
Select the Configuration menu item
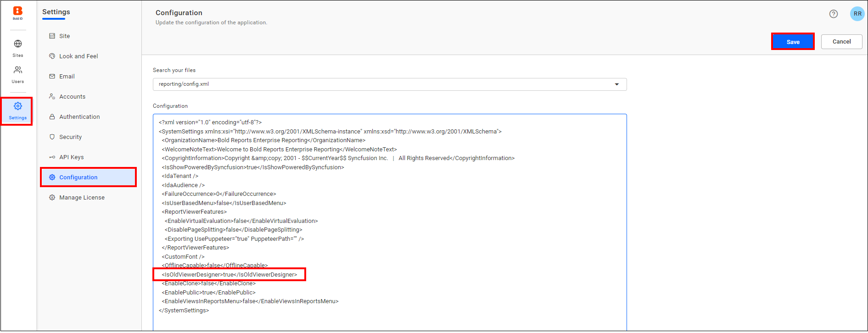coord(89,177)
